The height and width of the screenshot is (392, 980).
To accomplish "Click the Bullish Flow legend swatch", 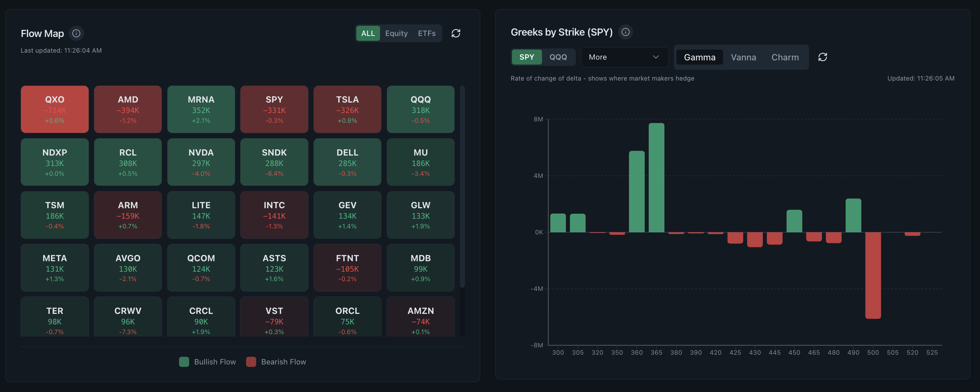I will click(x=184, y=362).
